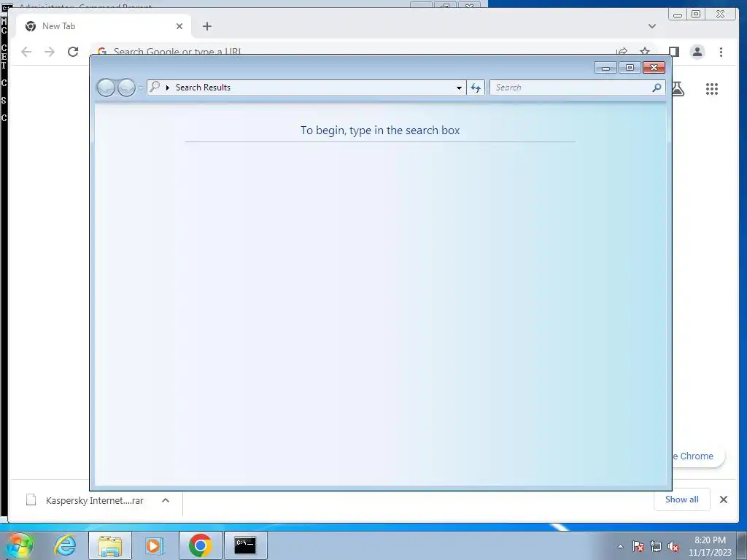Image resolution: width=747 pixels, height=560 pixels.
Task: Open a new Chrome tab with plus button
Action: tap(206, 26)
